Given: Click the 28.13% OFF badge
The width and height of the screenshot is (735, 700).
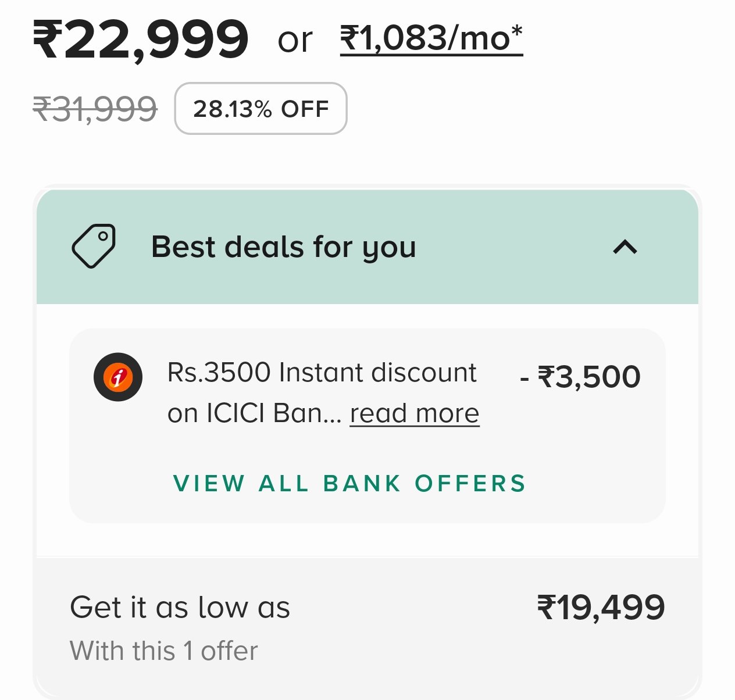Looking at the screenshot, I should [x=261, y=109].
